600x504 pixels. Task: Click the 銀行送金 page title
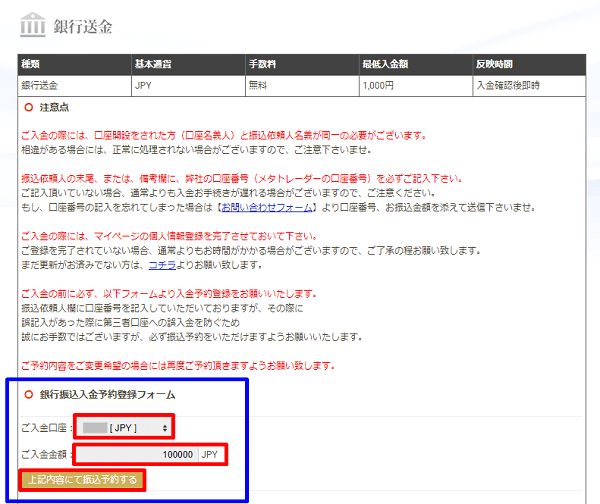(x=83, y=26)
